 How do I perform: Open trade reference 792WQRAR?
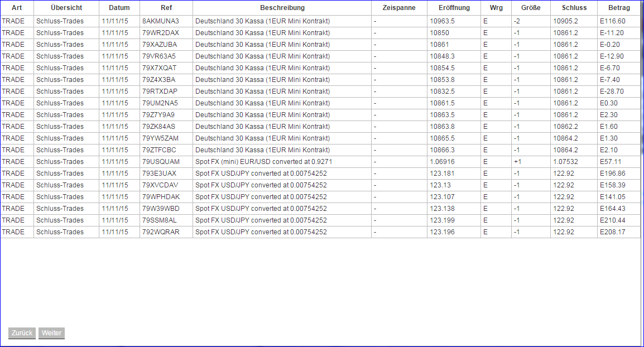[x=166, y=232]
